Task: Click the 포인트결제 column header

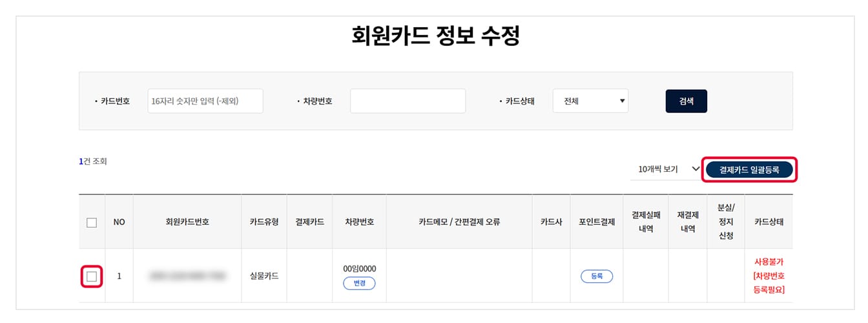Action: [x=597, y=222]
